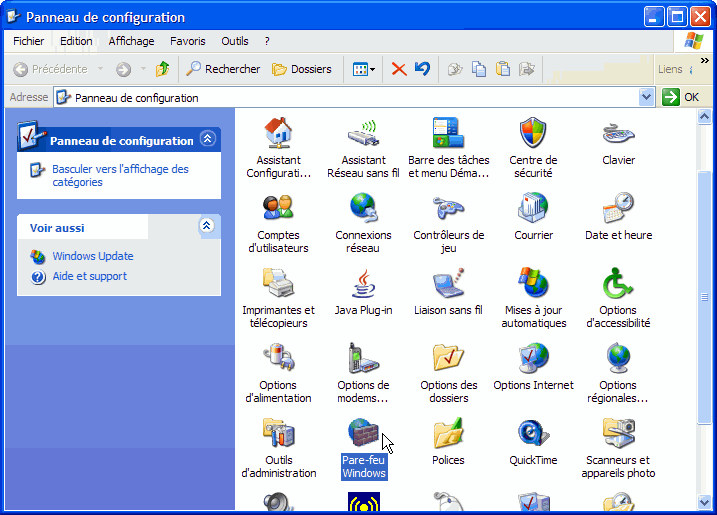
Task: Select Pare-feu Windows icon
Action: click(x=364, y=448)
